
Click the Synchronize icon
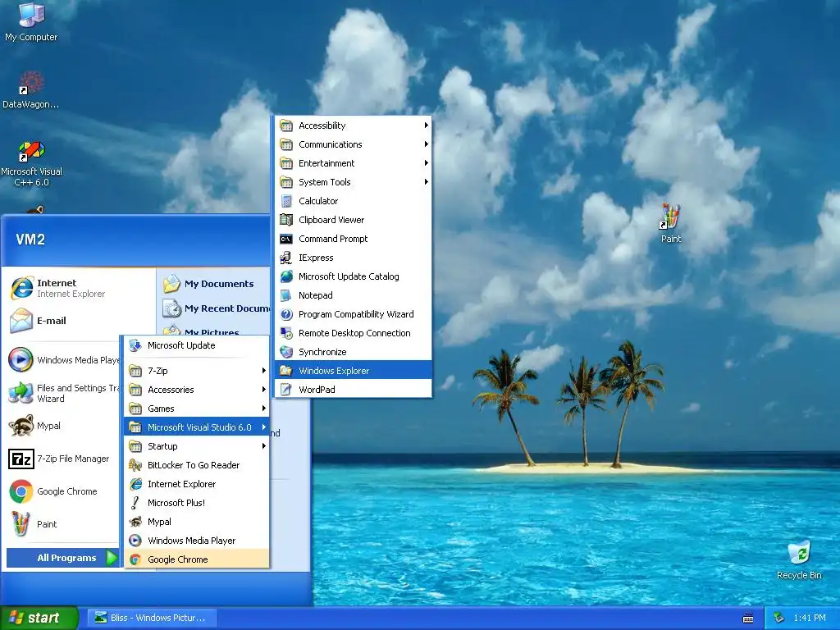[286, 352]
